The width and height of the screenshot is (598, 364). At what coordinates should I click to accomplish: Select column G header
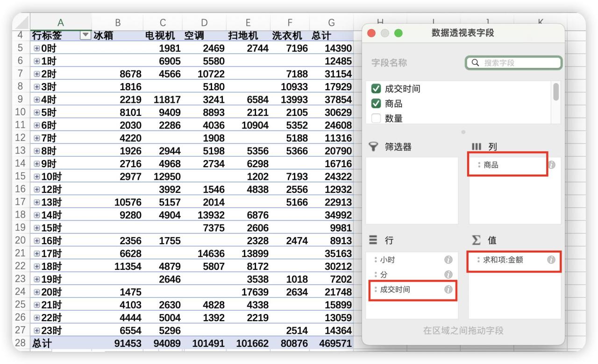pyautogui.click(x=331, y=22)
